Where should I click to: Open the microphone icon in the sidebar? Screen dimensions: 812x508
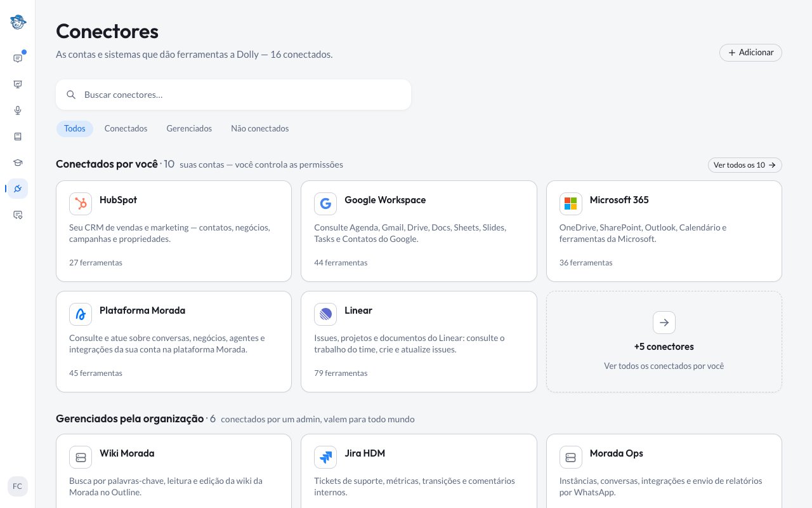18,110
